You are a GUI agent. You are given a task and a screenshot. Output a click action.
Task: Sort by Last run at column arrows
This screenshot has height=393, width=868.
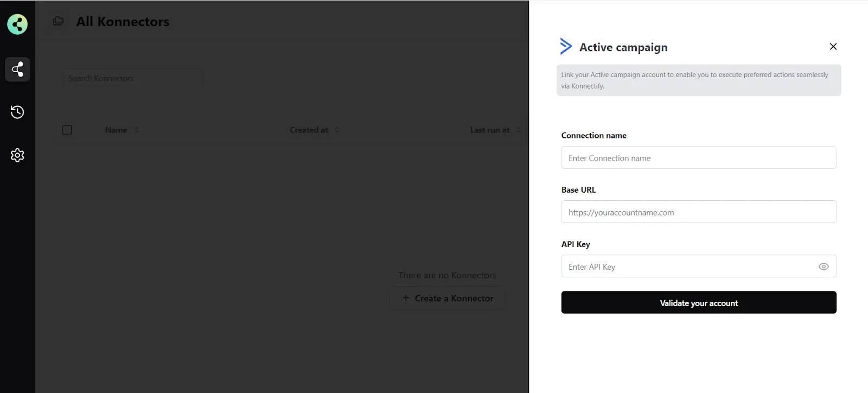(x=519, y=130)
